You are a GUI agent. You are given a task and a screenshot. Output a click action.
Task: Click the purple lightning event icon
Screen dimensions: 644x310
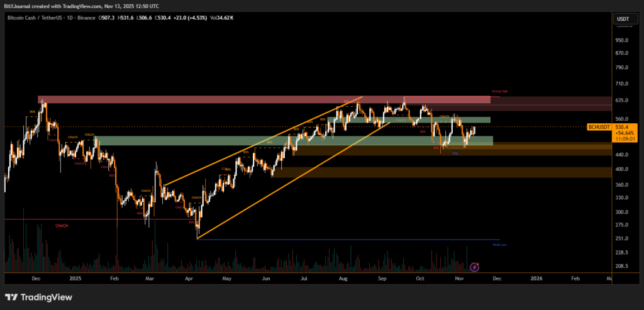point(475,267)
